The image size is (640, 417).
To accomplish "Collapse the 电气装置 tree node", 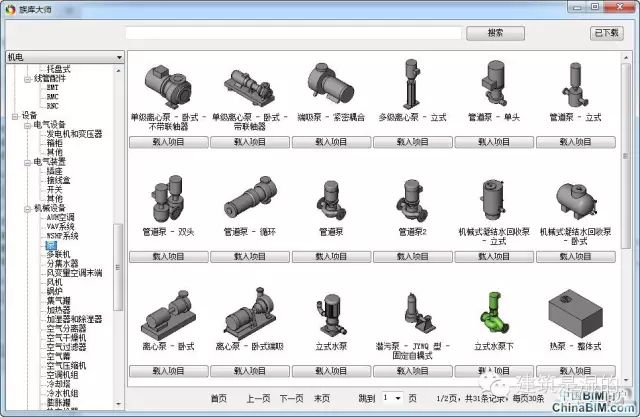I will [x=29, y=161].
